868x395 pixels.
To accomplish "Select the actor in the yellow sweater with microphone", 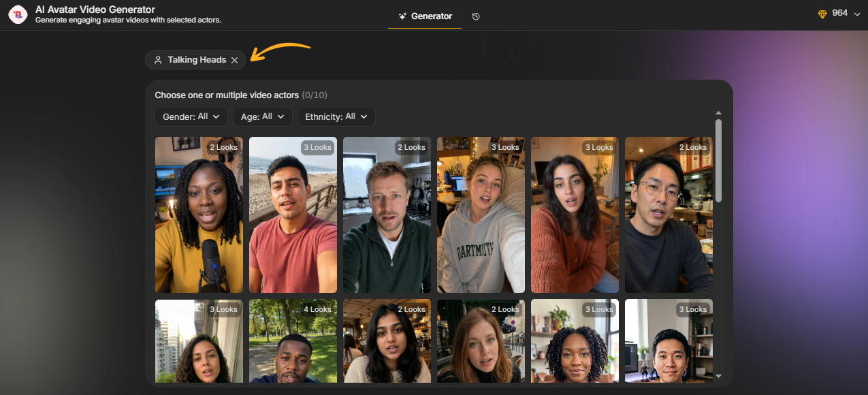I will [199, 215].
